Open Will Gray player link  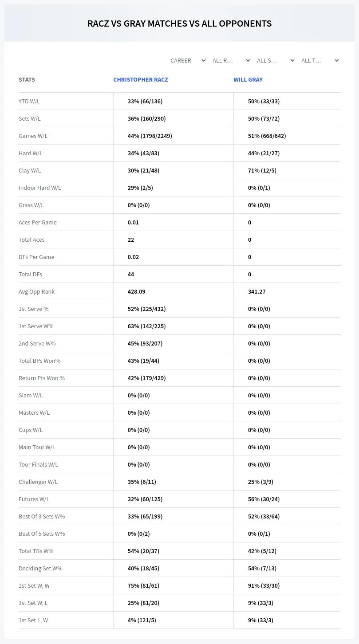[248, 80]
